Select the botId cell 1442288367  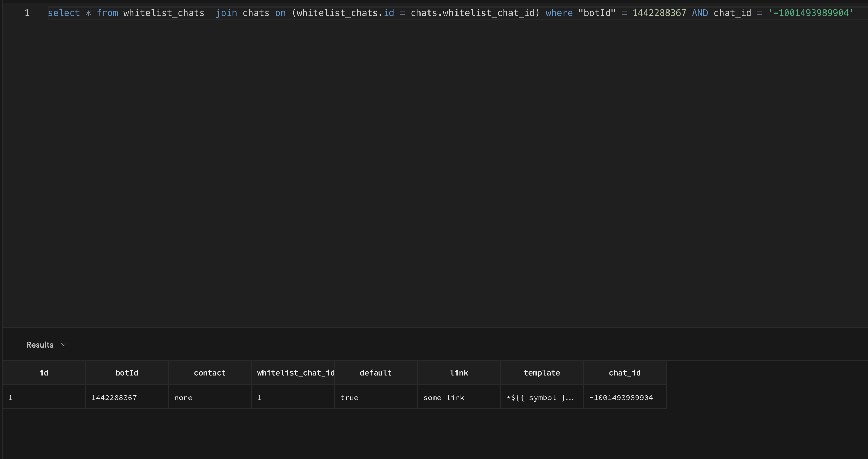pos(127,397)
